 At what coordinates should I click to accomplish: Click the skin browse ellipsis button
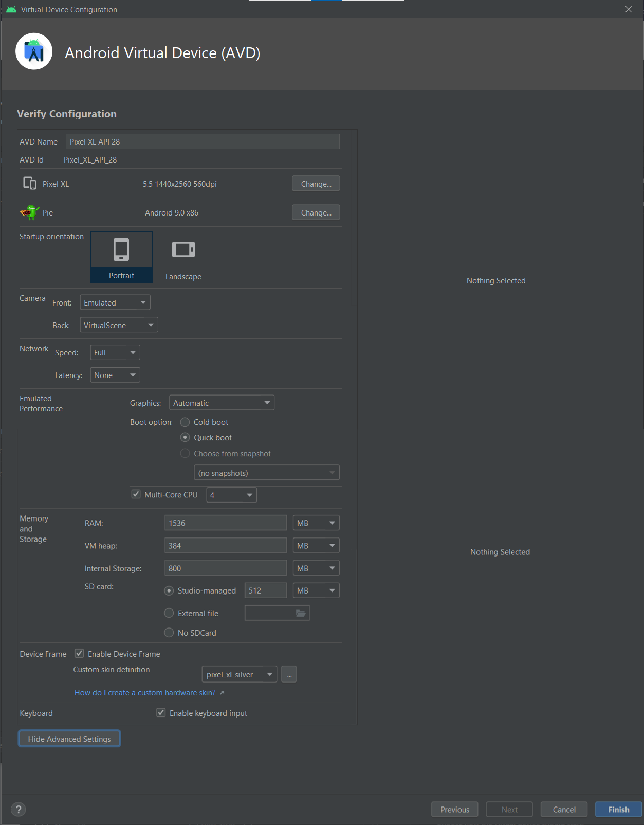point(289,674)
